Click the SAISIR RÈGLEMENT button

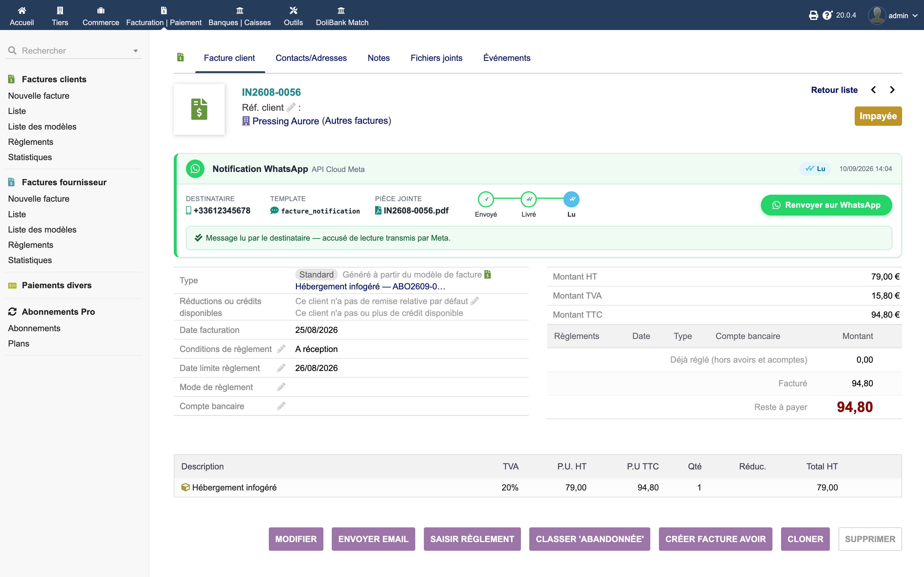point(472,539)
